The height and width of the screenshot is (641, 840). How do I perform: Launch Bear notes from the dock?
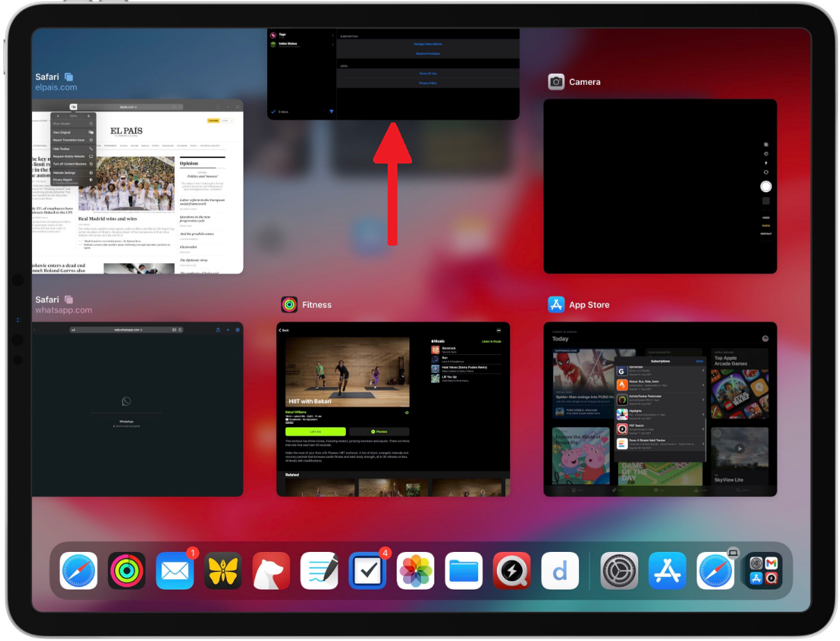tap(271, 570)
